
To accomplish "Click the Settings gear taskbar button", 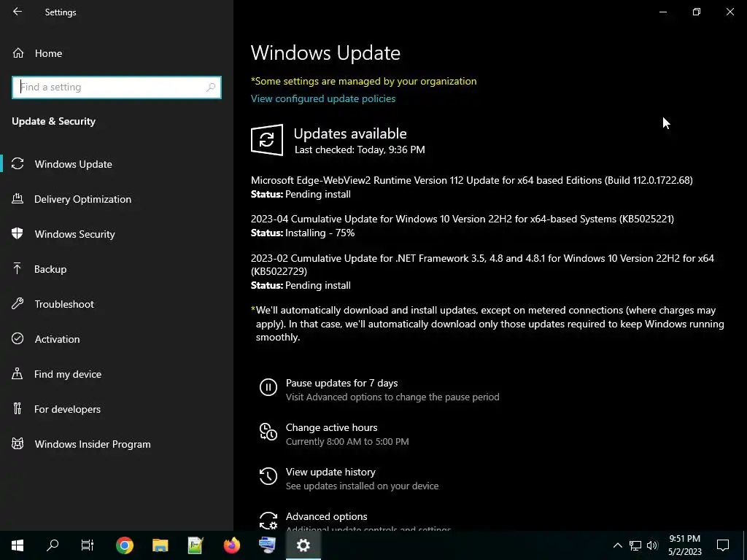I will [303, 545].
